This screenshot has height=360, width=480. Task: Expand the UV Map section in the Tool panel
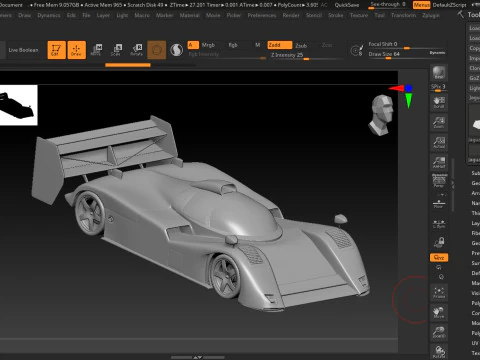(x=475, y=343)
